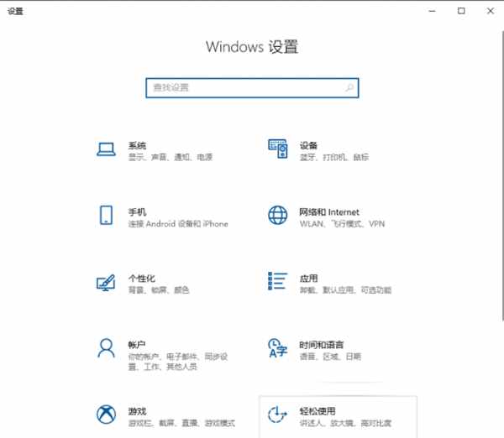Open the 手机 settings category title
This screenshot has width=504, height=438.
[x=137, y=212]
